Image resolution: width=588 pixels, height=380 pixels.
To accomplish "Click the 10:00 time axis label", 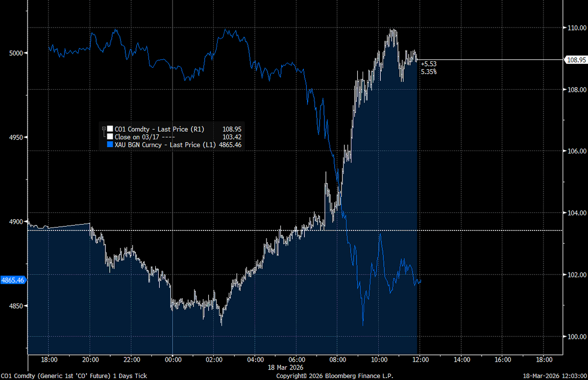I will (378, 359).
